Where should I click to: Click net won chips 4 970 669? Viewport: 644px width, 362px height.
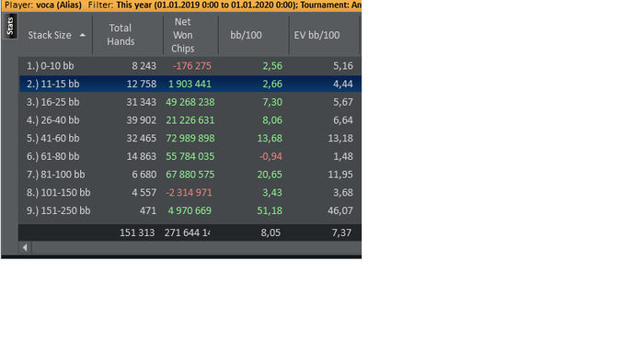click(190, 210)
